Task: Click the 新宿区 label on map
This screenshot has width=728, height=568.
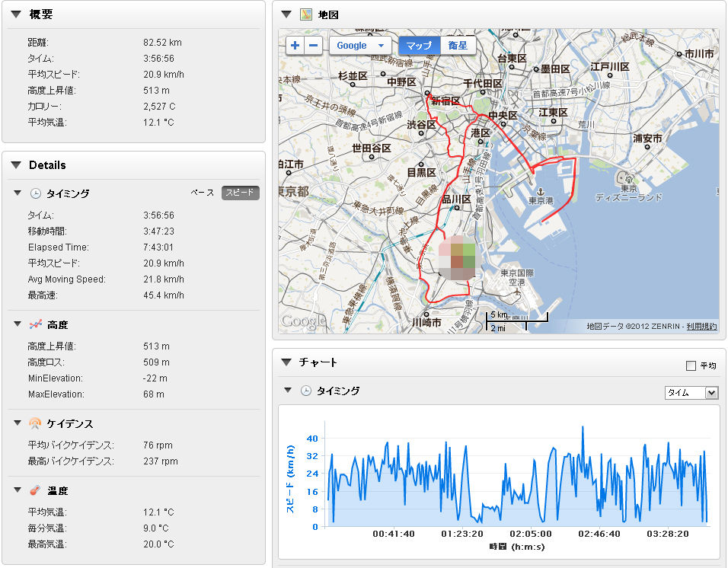Action: coord(445,101)
